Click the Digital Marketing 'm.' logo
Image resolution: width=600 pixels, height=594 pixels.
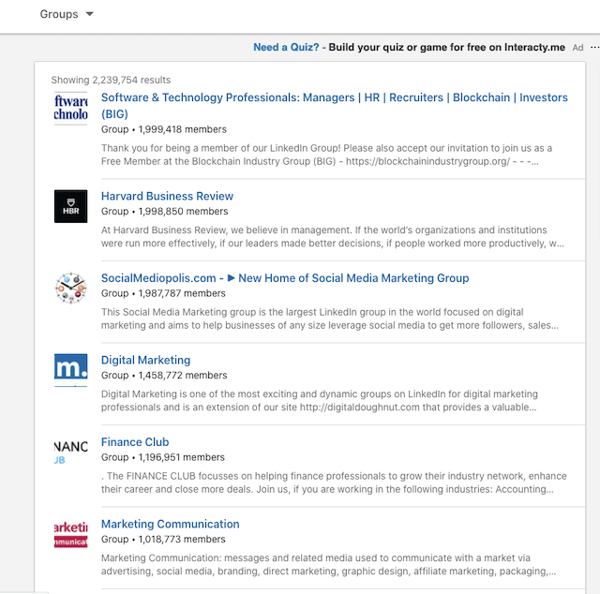(x=71, y=370)
